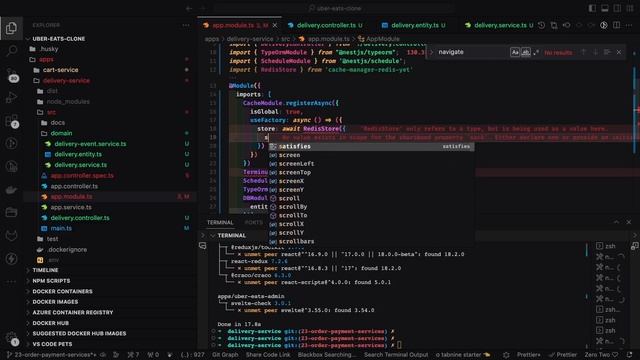Choose 'screenTop' autocomplete suggestion

coord(371,172)
